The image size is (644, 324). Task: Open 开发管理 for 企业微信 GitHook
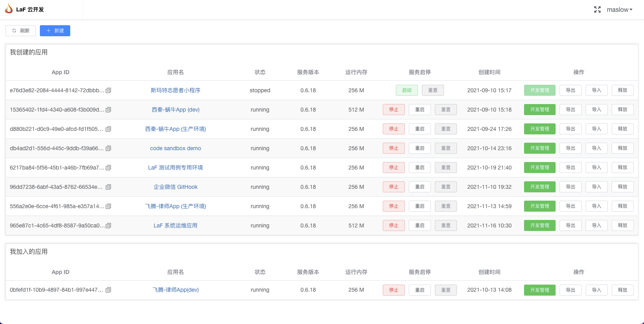[x=539, y=187]
